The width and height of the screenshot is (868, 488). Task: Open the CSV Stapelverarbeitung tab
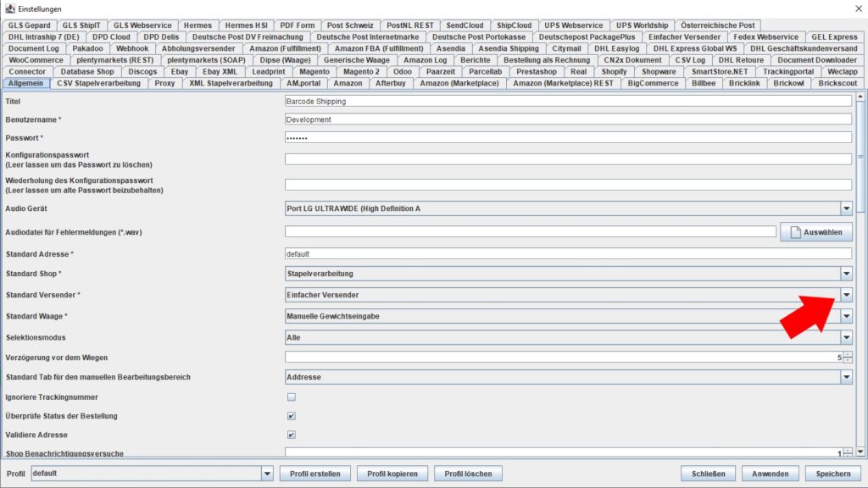click(x=98, y=83)
